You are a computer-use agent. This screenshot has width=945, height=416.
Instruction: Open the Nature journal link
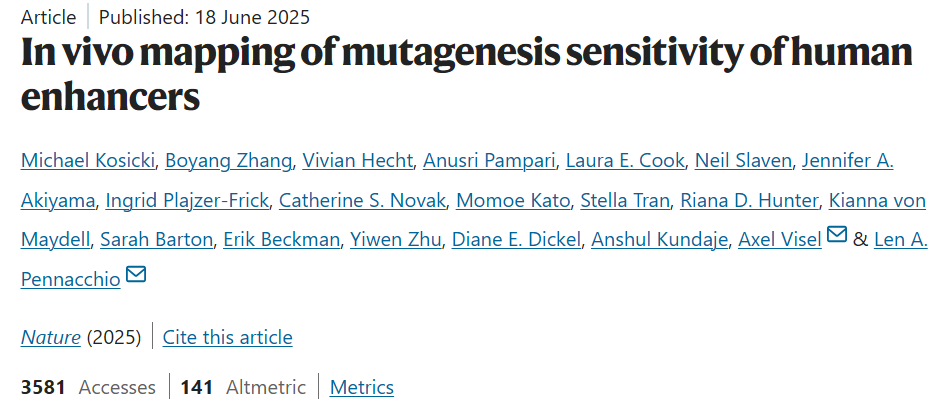[51, 337]
